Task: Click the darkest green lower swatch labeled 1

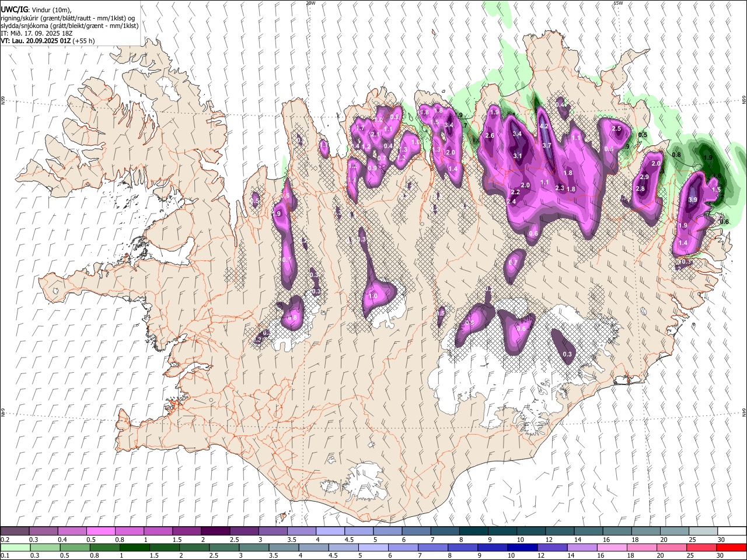Action: tap(134, 547)
